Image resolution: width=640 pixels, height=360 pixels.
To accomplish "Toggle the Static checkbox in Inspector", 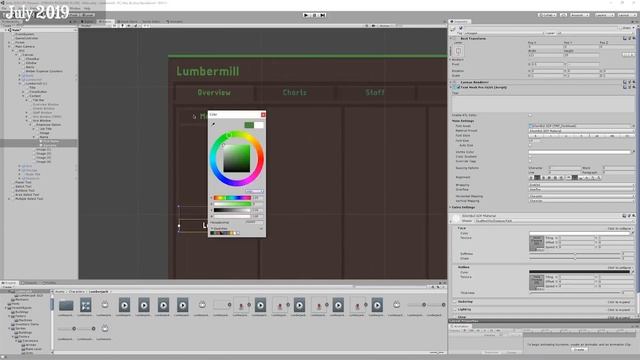I will point(619,28).
